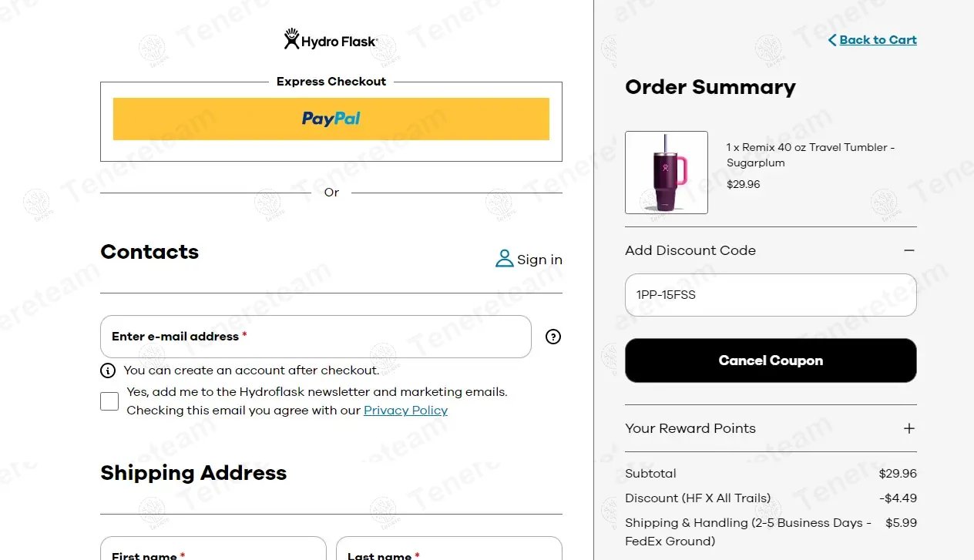The image size is (974, 560).
Task: Click the First name field
Action: [213, 550]
